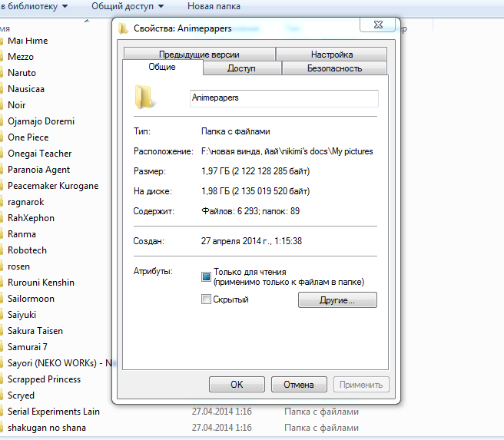Open the 'Общий доступ' toolbar dropdown

[x=127, y=6]
